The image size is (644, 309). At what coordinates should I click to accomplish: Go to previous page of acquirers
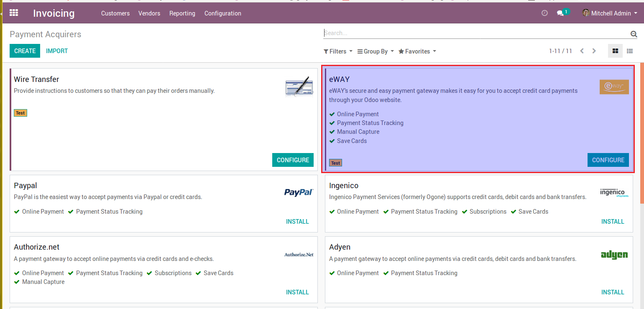[582, 51]
